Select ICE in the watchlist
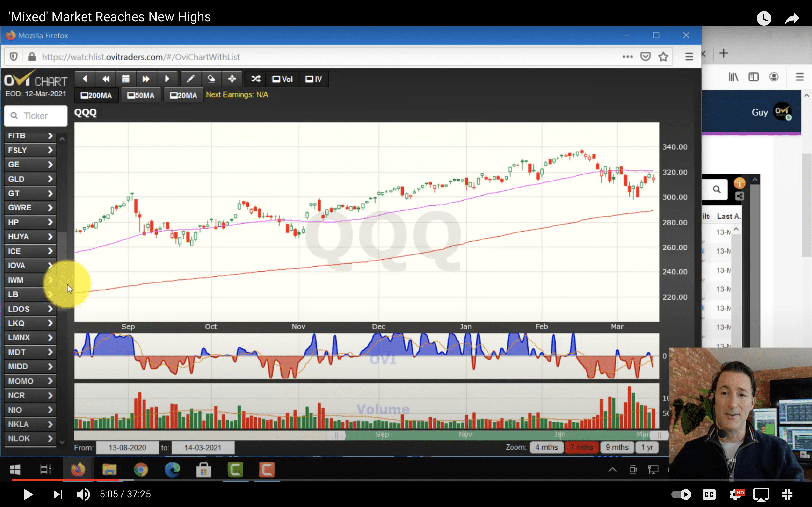Viewport: 812px width, 507px height. 30,251
